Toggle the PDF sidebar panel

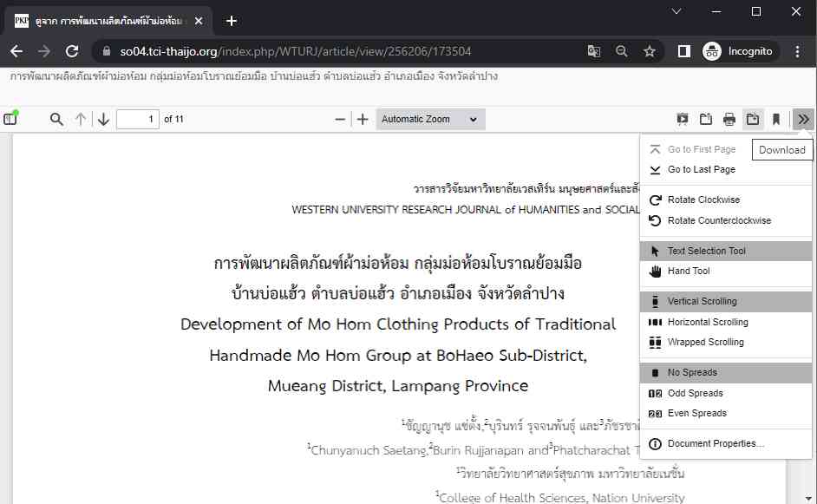[x=10, y=119]
